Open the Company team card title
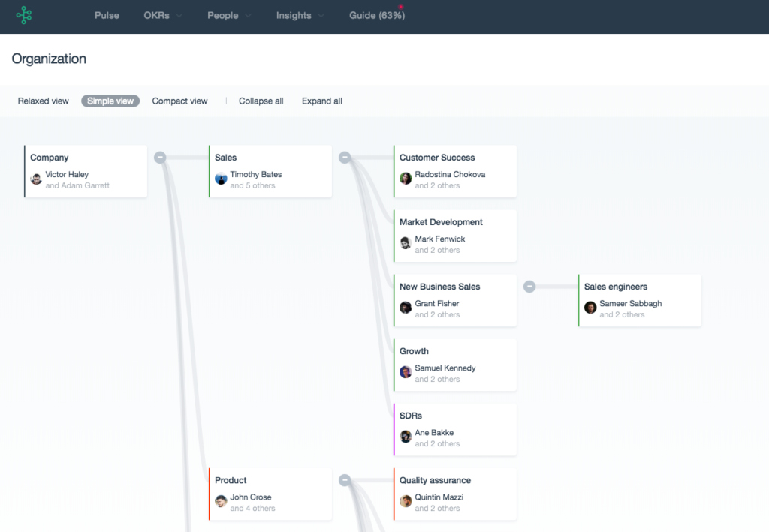The image size is (769, 532). (x=49, y=158)
